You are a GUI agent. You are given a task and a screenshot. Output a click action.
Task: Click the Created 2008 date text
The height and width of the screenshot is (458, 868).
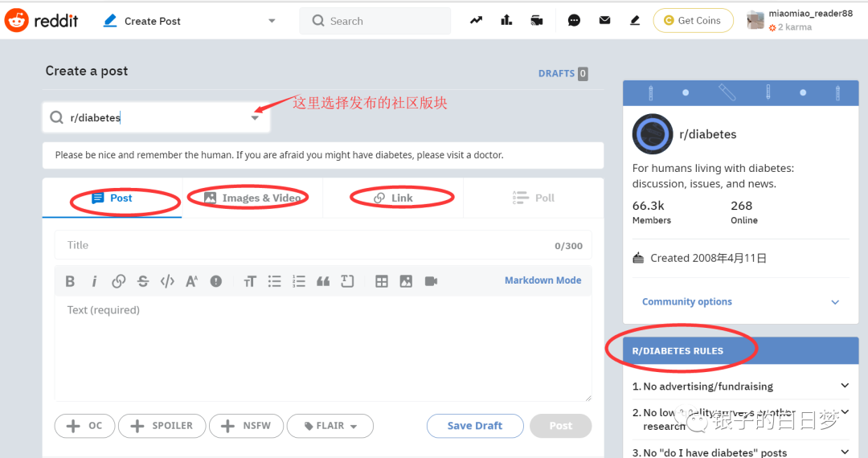[x=708, y=258]
